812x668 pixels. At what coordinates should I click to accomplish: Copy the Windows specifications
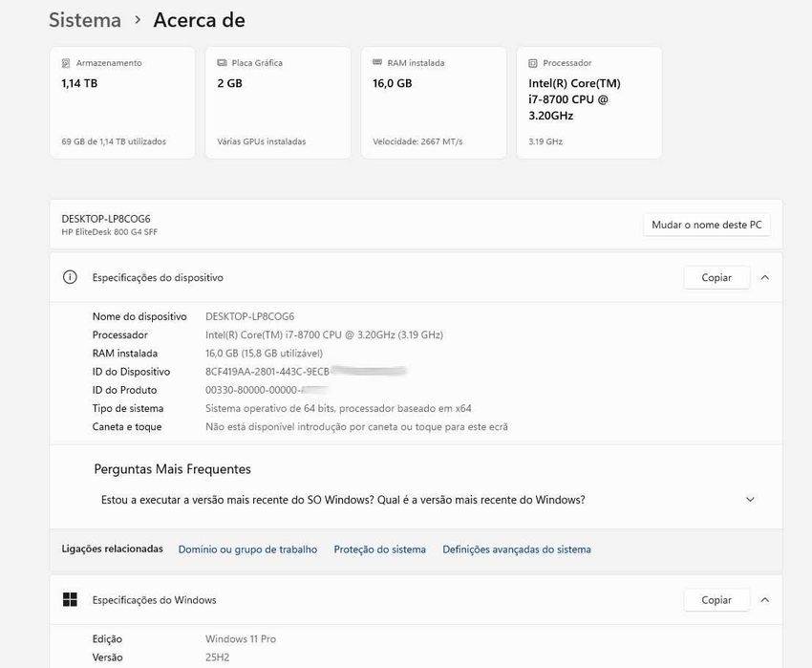point(716,600)
